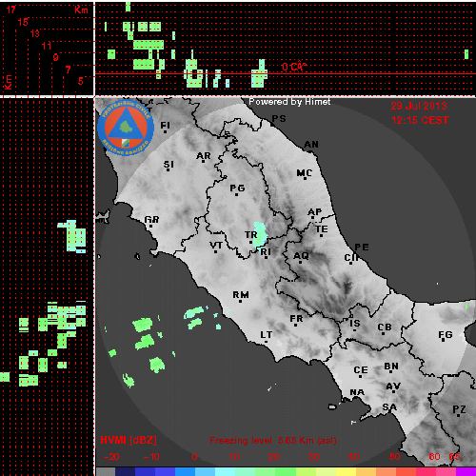476x476 pixels.
Task: Click the "7" altitude axis label
Action: pyautogui.click(x=68, y=69)
